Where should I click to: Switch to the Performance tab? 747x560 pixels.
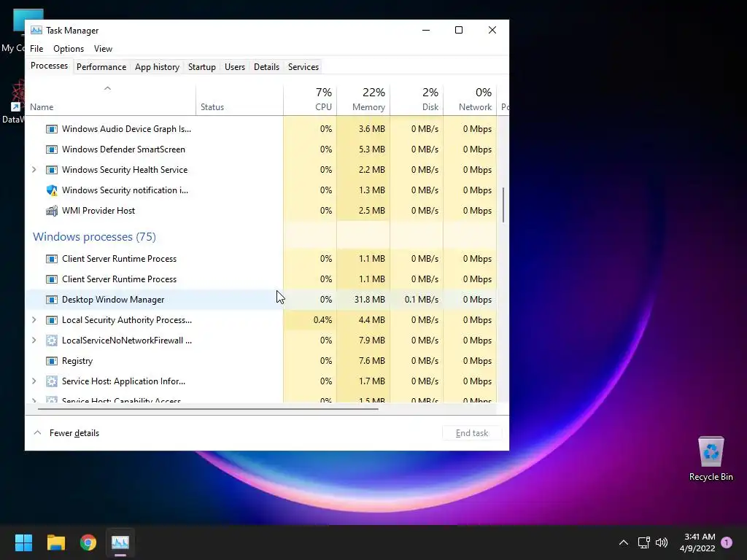[101, 67]
